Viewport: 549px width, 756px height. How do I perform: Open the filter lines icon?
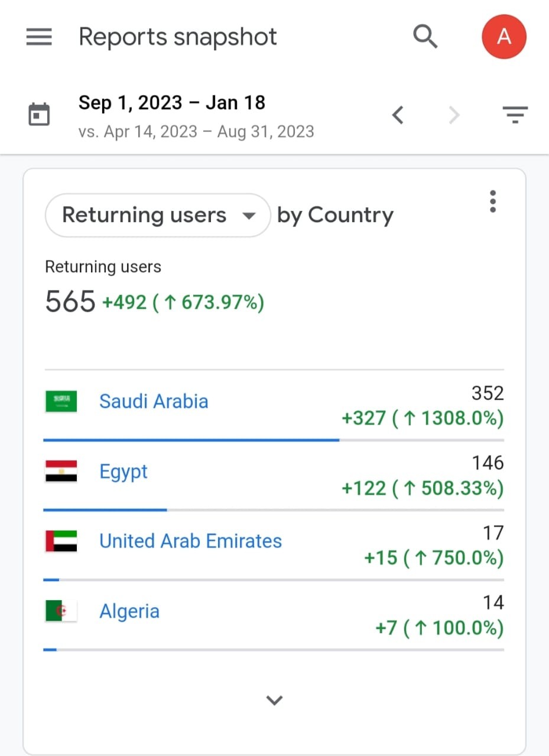[x=515, y=115]
